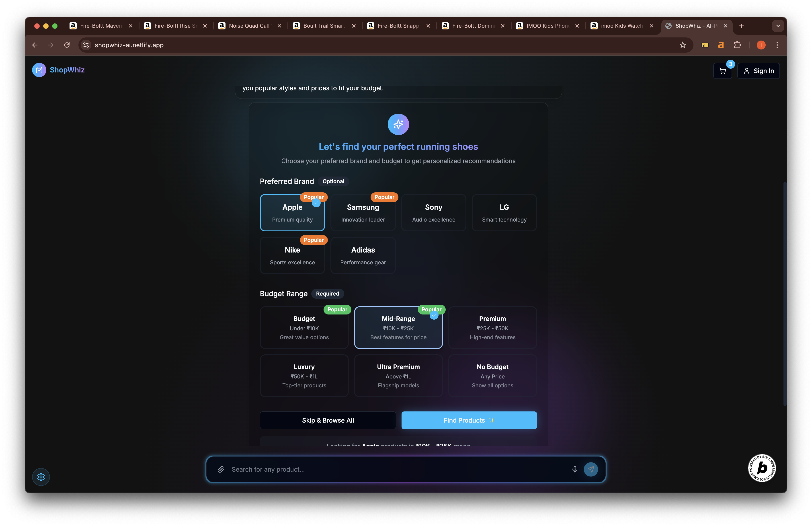Bookmark this page with star icon
The image size is (812, 526).
[x=682, y=45]
